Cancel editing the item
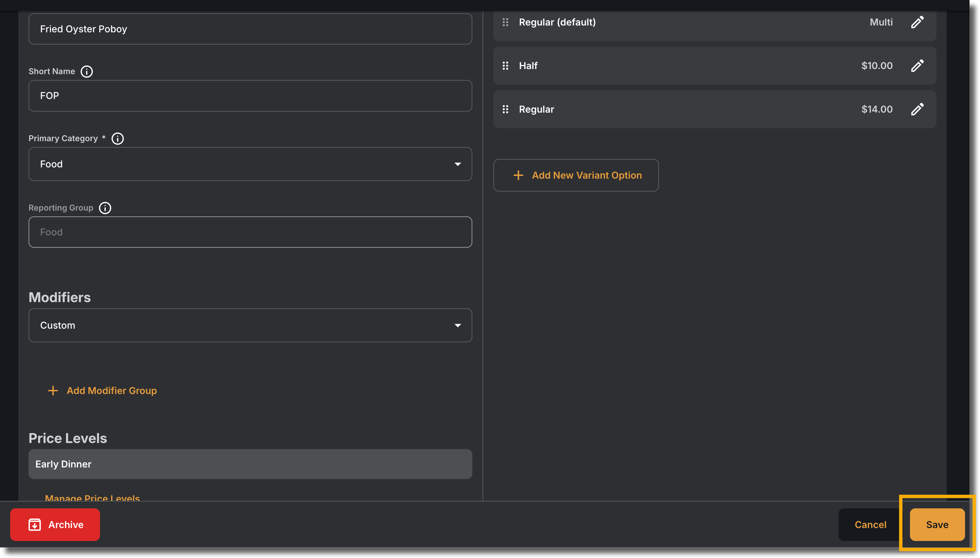 870,525
